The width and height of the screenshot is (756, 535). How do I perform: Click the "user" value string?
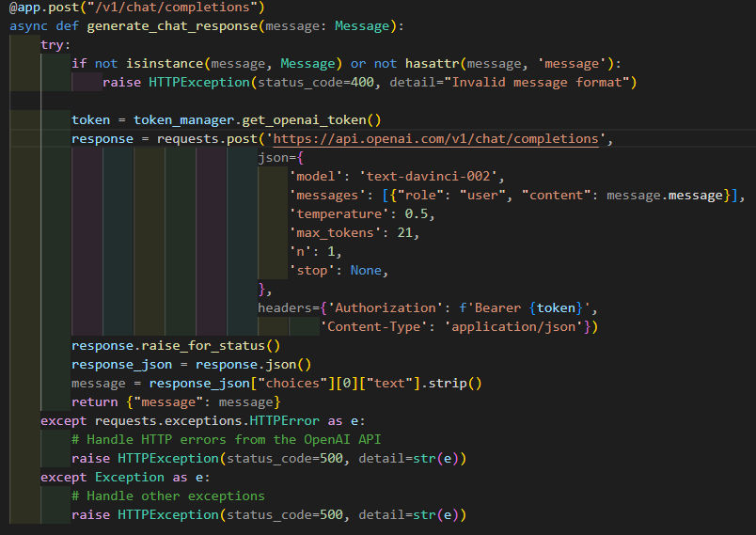[x=482, y=196]
